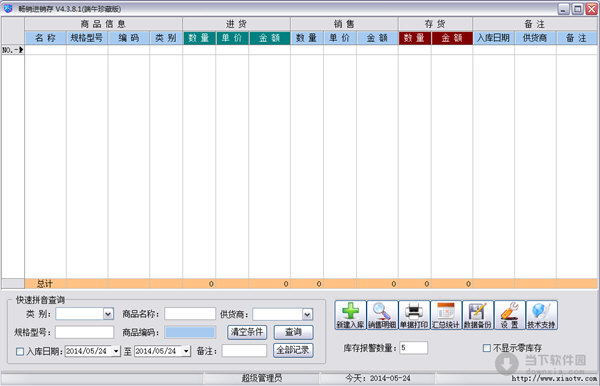Open 设置 tools icon
This screenshot has height=386, width=600.
pos(510,315)
